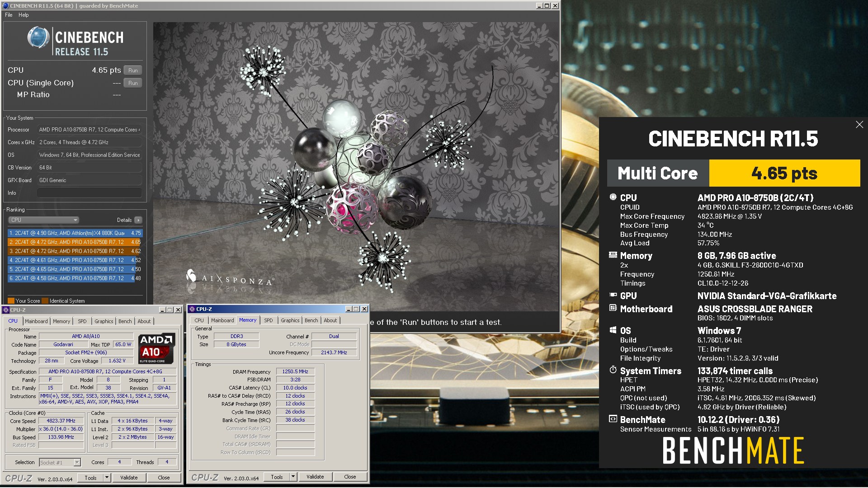This screenshot has height=488, width=868.
Task: Expand the Memory CPU-Z Tools dropdown arrow
Action: [x=293, y=477]
